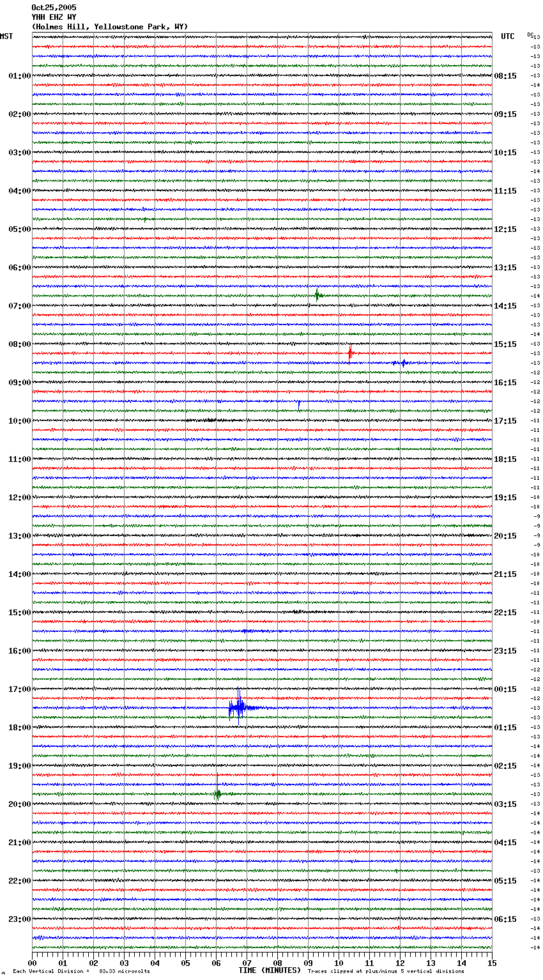Select the 12:15 UTC row label
The image size is (543, 980).
point(505,229)
